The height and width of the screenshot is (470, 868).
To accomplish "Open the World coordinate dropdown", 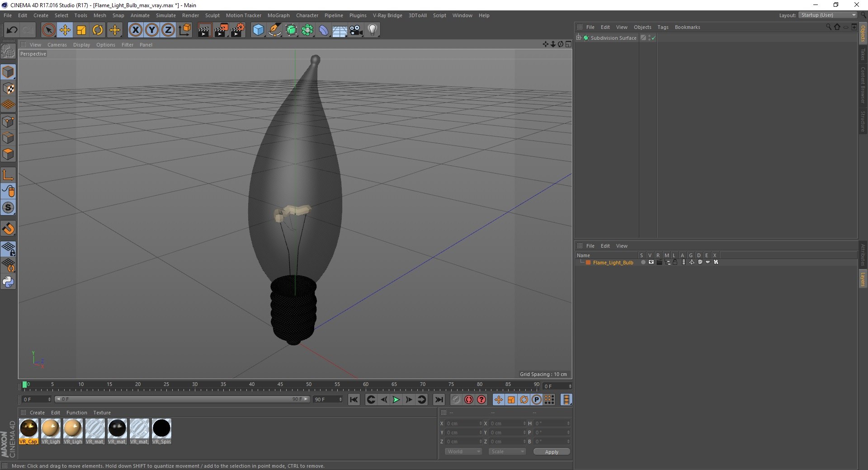I will pyautogui.click(x=463, y=451).
